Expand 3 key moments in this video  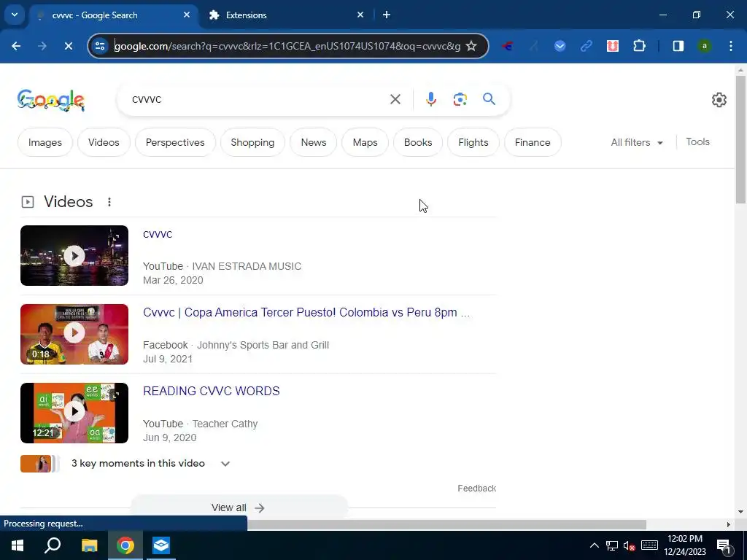click(125, 463)
